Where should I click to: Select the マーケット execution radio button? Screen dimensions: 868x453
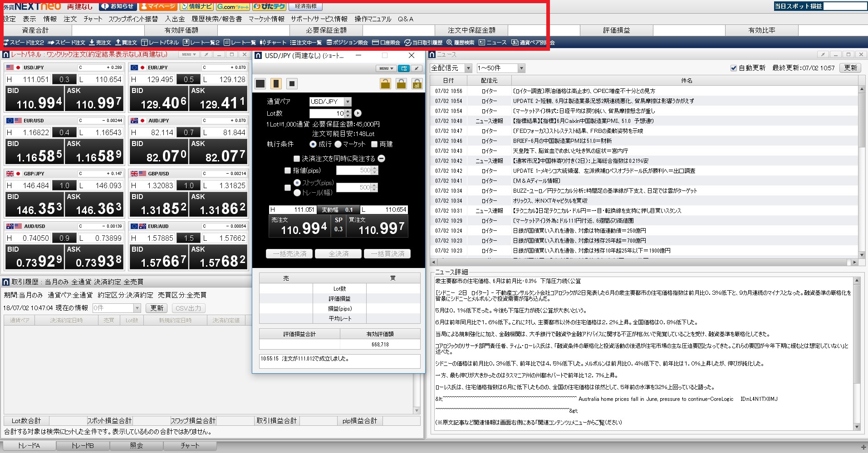tap(338, 144)
